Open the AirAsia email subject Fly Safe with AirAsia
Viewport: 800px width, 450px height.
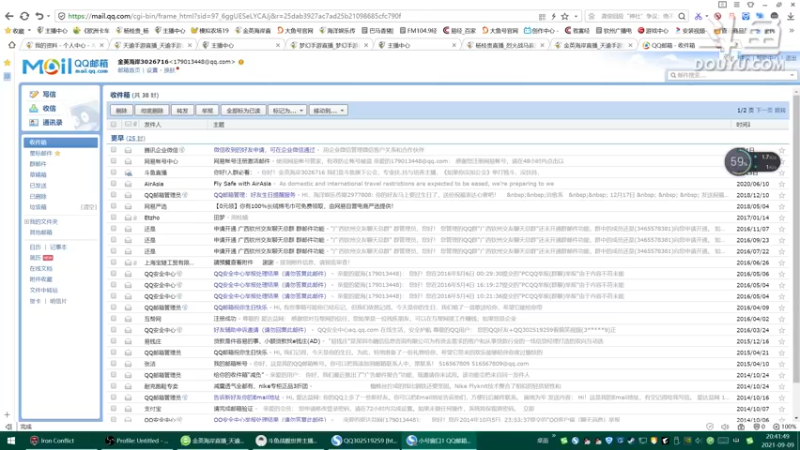pyautogui.click(x=242, y=184)
